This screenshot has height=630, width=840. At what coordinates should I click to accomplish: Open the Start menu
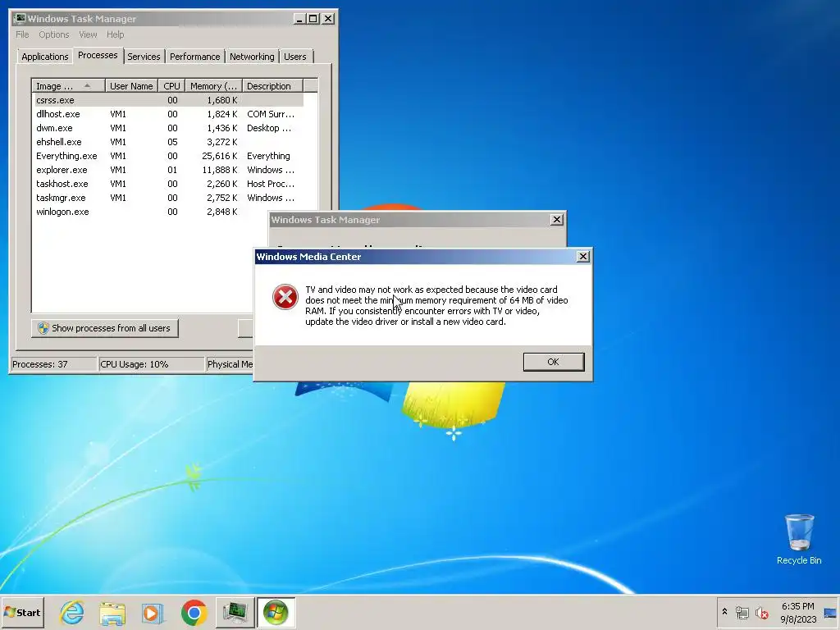click(22, 612)
